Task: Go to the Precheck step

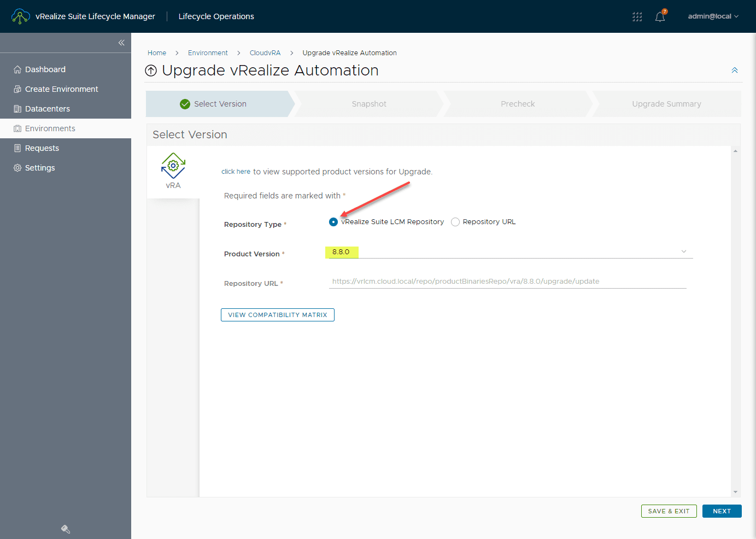Action: click(x=517, y=104)
